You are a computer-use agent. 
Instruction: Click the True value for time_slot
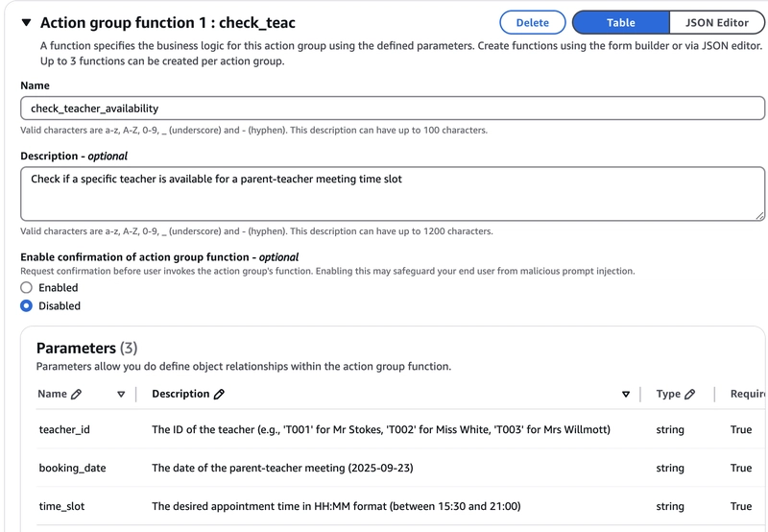(741, 506)
